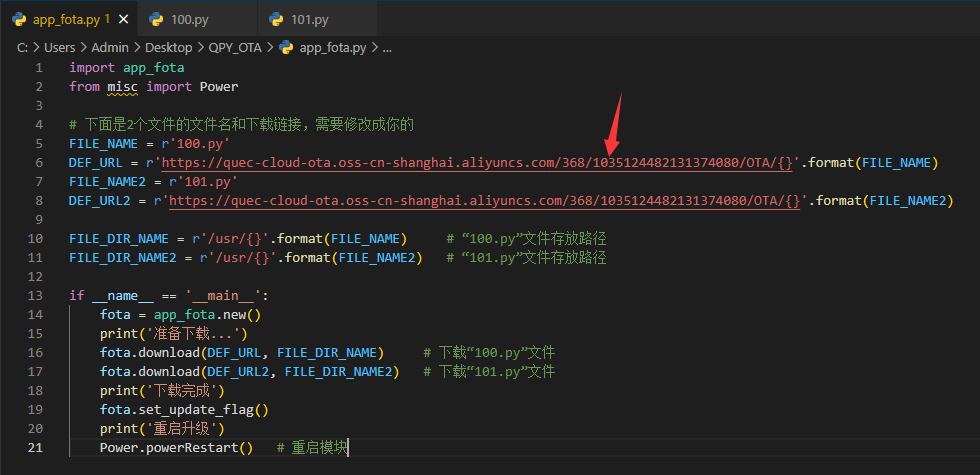This screenshot has height=475, width=980.
Task: Switch to the 101.py tab
Action: pos(309,19)
